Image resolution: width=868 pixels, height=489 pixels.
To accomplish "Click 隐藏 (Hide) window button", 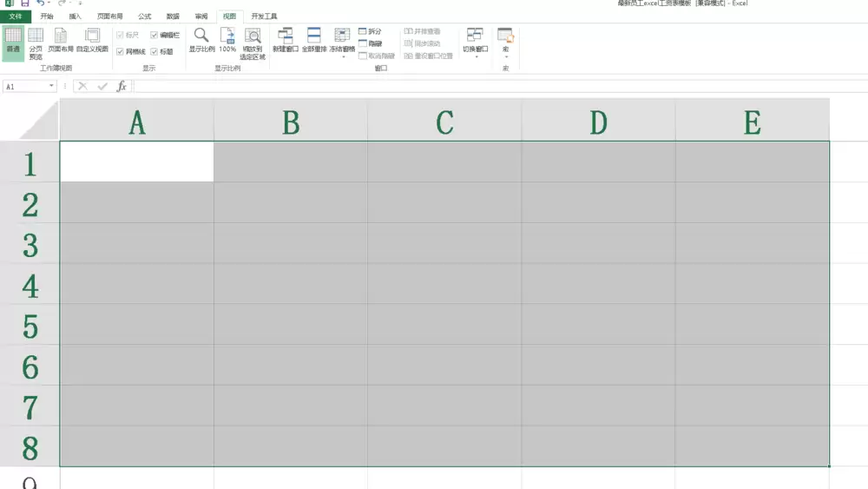I will click(x=371, y=43).
